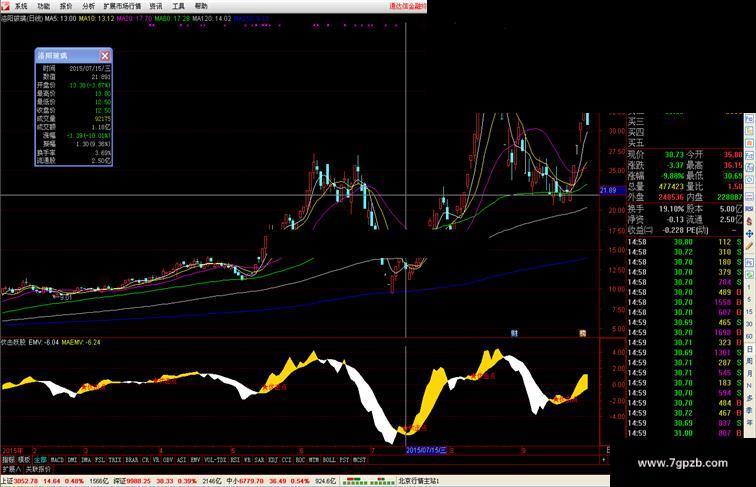Viewport: 756px width, 487px height.
Task: Click the app logo icon beside 系统
Action: [4, 6]
